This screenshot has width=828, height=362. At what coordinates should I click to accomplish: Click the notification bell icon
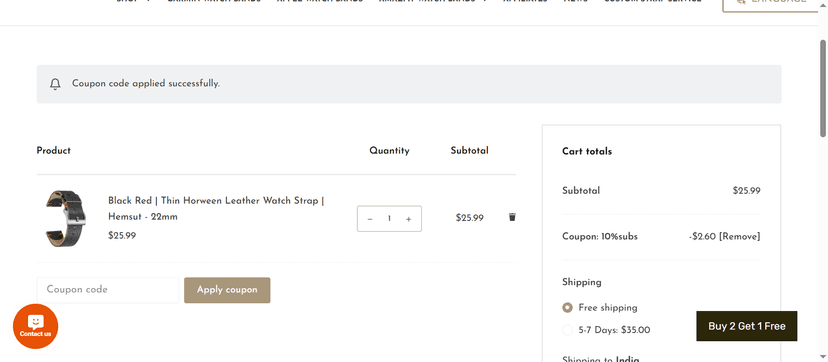(55, 84)
